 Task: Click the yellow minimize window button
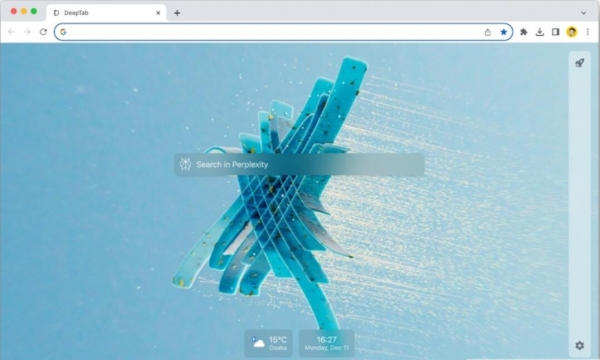click(x=24, y=11)
